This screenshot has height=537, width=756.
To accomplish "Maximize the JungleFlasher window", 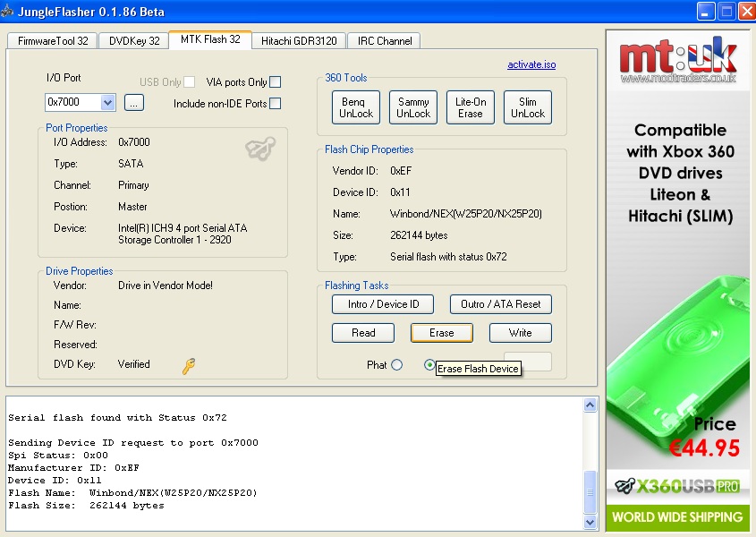I will (726, 12).
